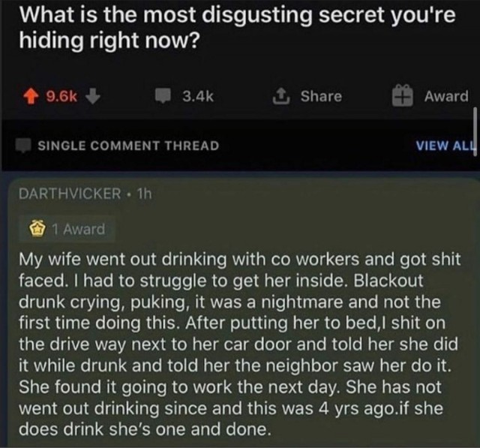This screenshot has width=480, height=448.
Task: Tap the comment card header area
Action: click(240, 194)
